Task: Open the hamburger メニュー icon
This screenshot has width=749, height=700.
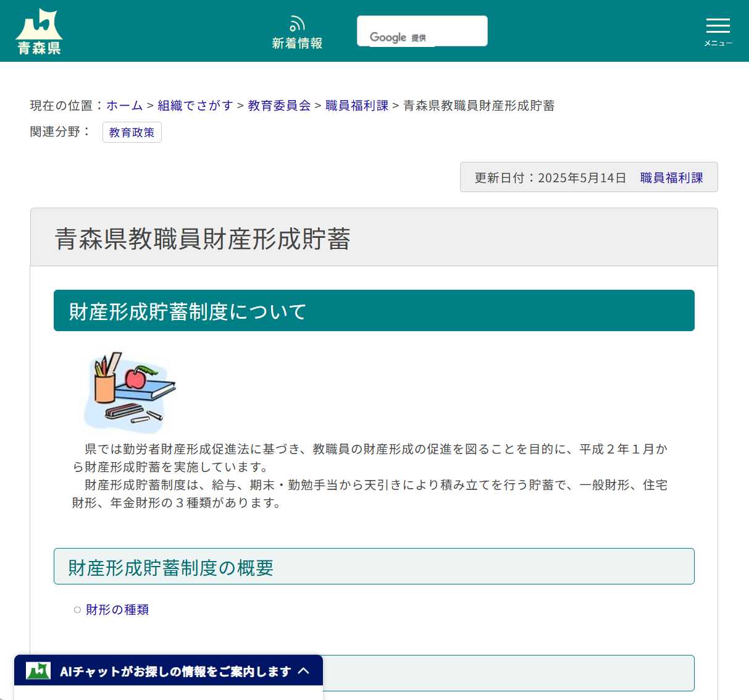Action: coord(717,26)
